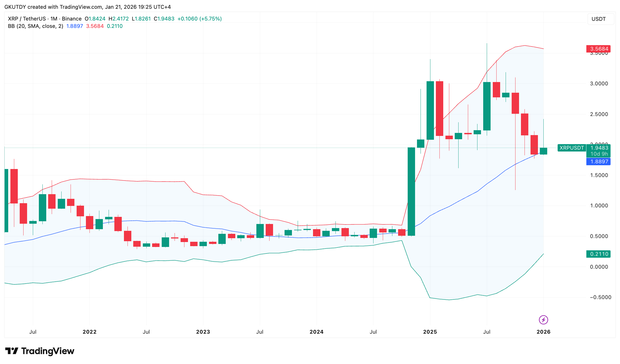Select the XRPUSDT price label on the right axis

coord(571,148)
